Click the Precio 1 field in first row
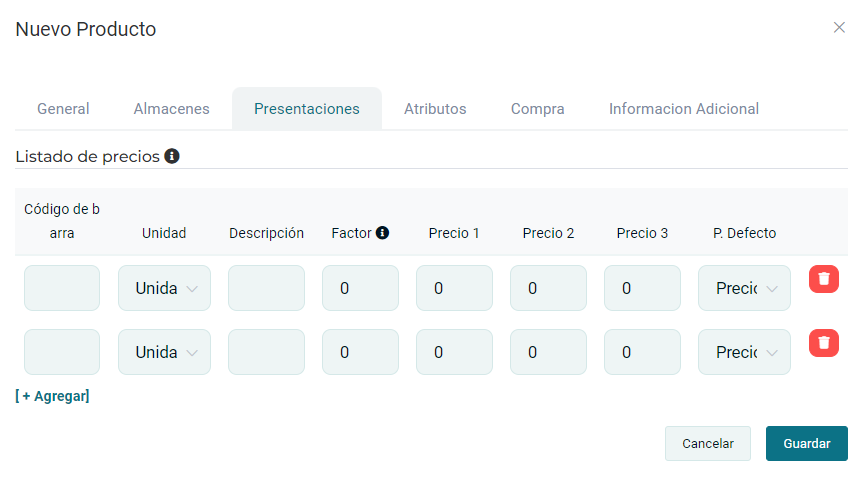Screen dimensions: 860x480 (x=454, y=288)
